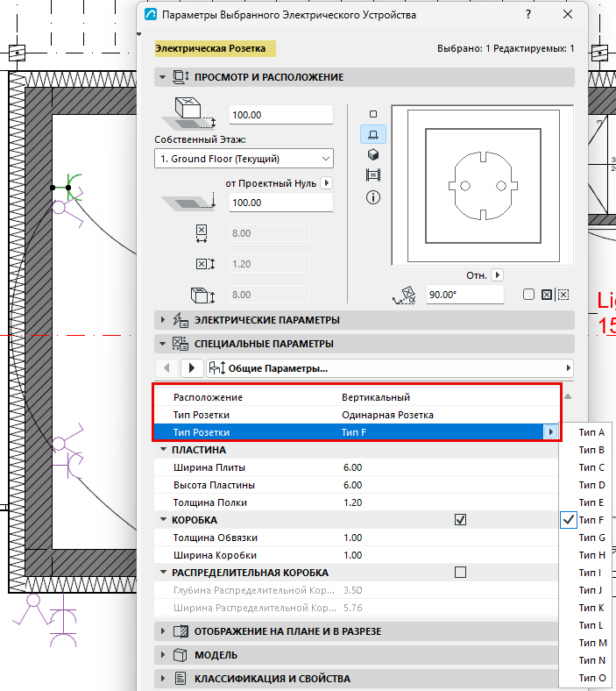
Task: Go to next parameters page
Action: (192, 367)
